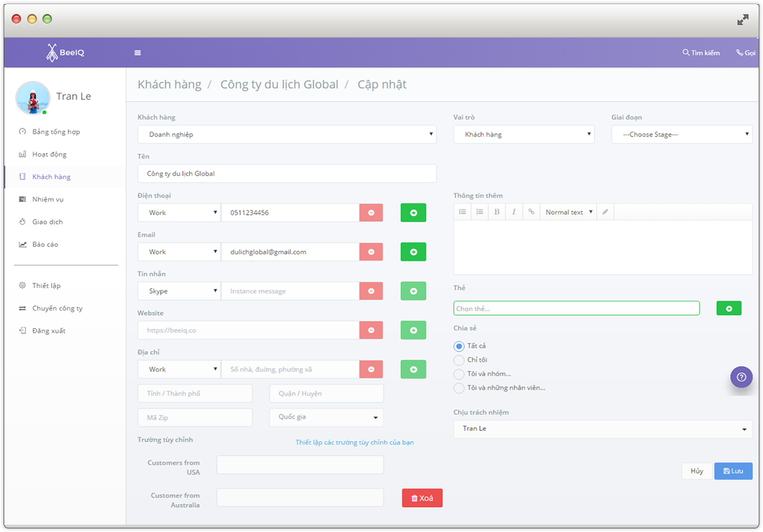This screenshot has width=763, height=532.
Task: Click the hamburger menu icon in header
Action: click(137, 53)
